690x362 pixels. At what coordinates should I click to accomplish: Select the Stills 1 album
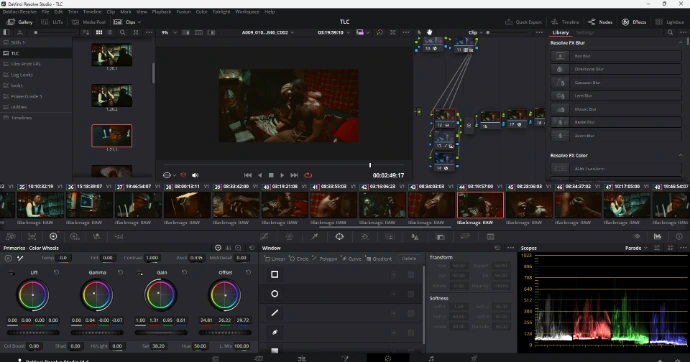36,42
